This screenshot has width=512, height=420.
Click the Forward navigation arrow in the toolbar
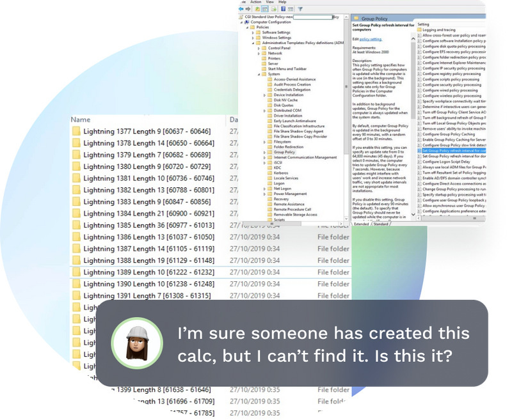click(x=248, y=8)
